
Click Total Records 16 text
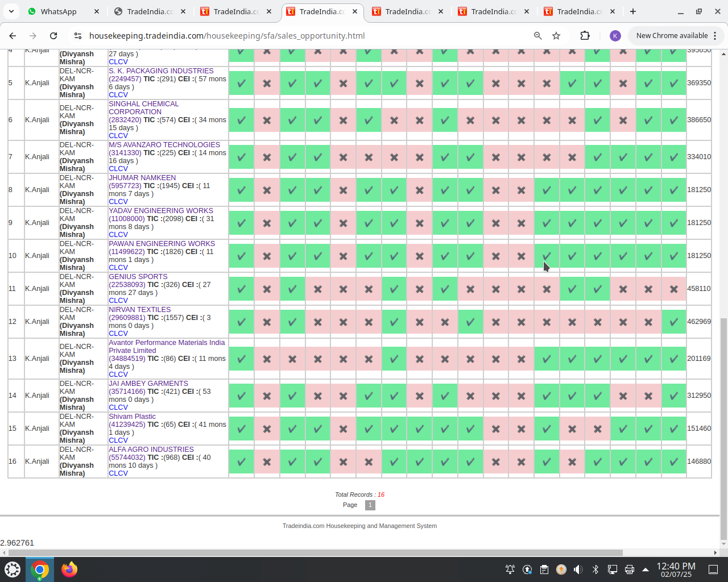[359, 494]
